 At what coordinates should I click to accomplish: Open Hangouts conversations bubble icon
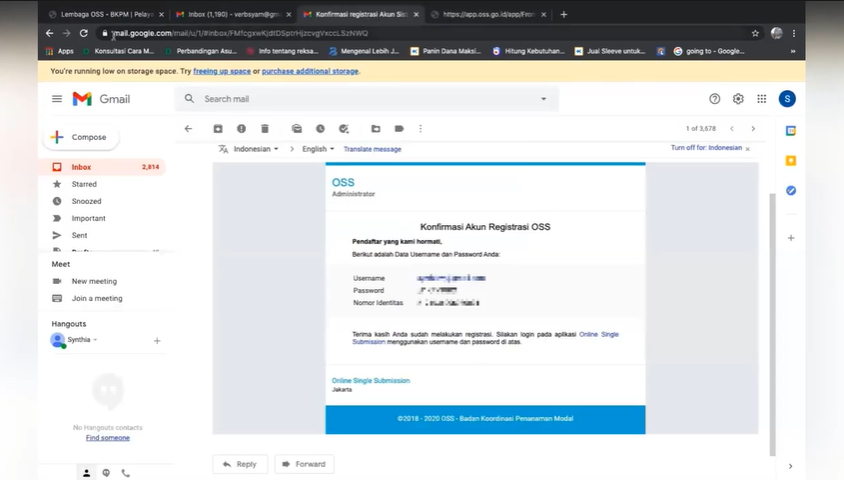coord(106,473)
